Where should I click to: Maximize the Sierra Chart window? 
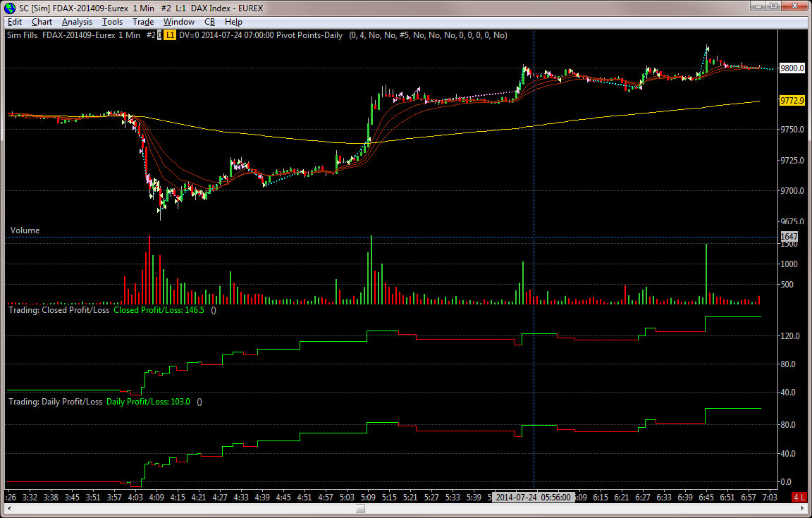(x=773, y=6)
